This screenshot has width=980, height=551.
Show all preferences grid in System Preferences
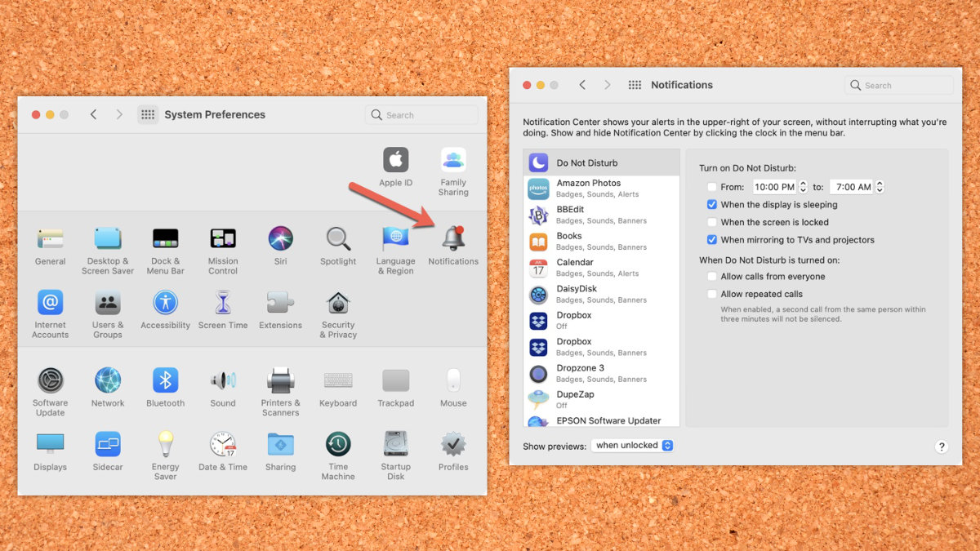[148, 115]
